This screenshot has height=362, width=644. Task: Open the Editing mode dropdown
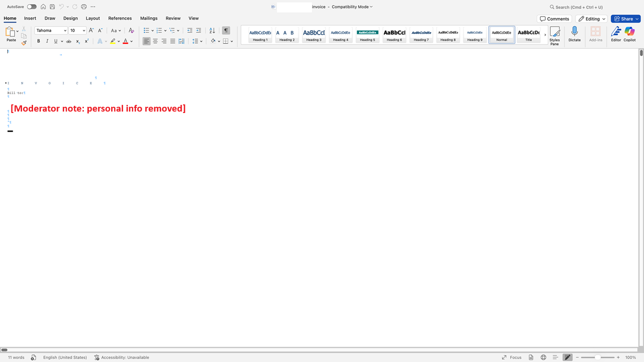point(592,19)
